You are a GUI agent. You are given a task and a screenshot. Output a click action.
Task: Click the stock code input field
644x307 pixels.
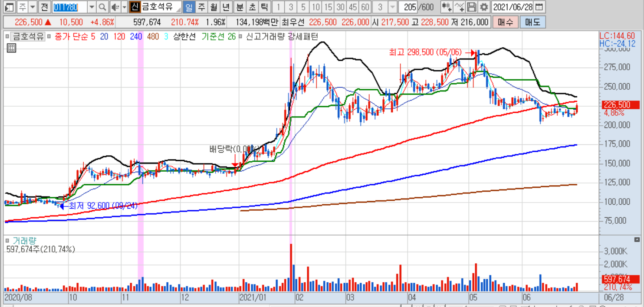pos(69,7)
